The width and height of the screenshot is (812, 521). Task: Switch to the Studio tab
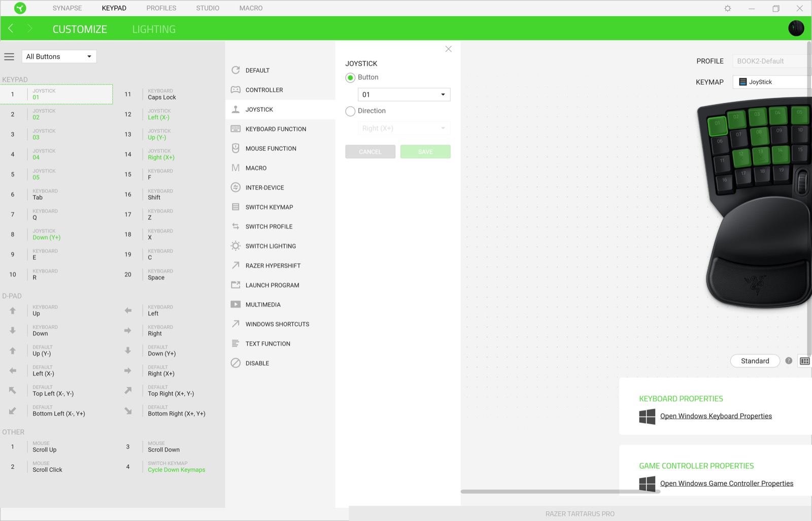pos(208,8)
